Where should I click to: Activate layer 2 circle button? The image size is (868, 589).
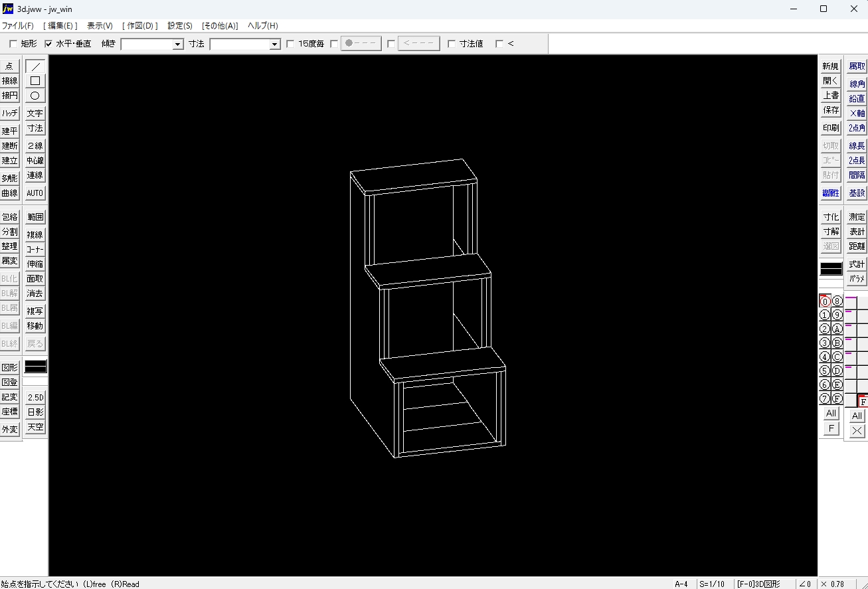point(825,329)
